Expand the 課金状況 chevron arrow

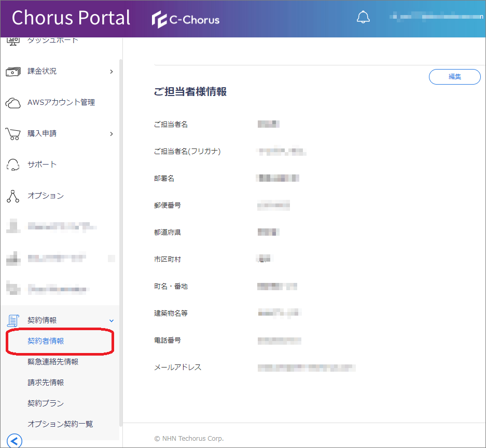coord(112,72)
